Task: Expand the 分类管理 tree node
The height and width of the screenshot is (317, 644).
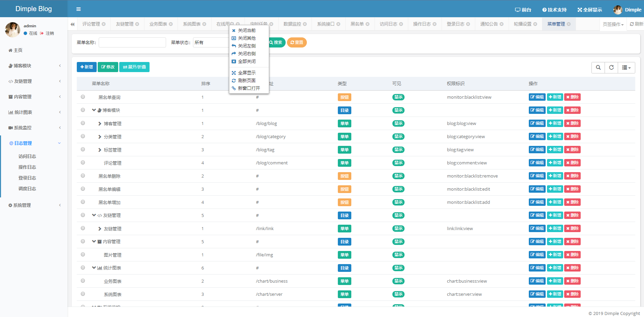Action: click(100, 137)
